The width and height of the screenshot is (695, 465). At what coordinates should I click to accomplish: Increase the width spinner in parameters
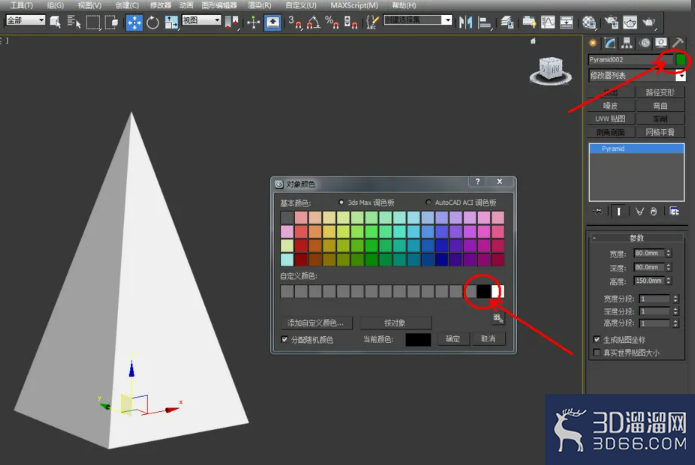(x=668, y=251)
